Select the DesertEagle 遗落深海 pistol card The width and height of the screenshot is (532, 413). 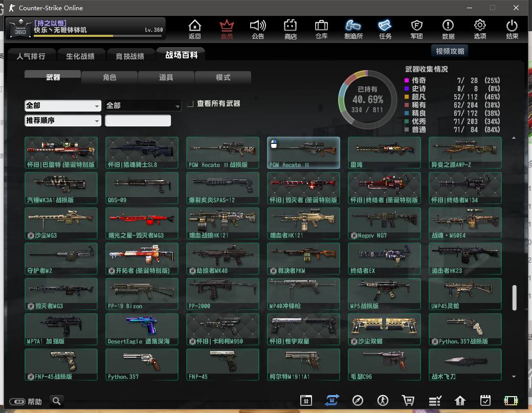click(x=142, y=329)
